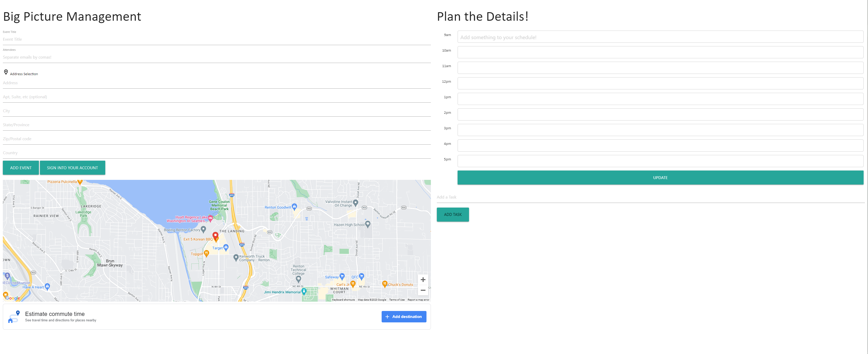Open the Terms of Use link
Viewport: 868px width, 354px height.
(x=397, y=299)
